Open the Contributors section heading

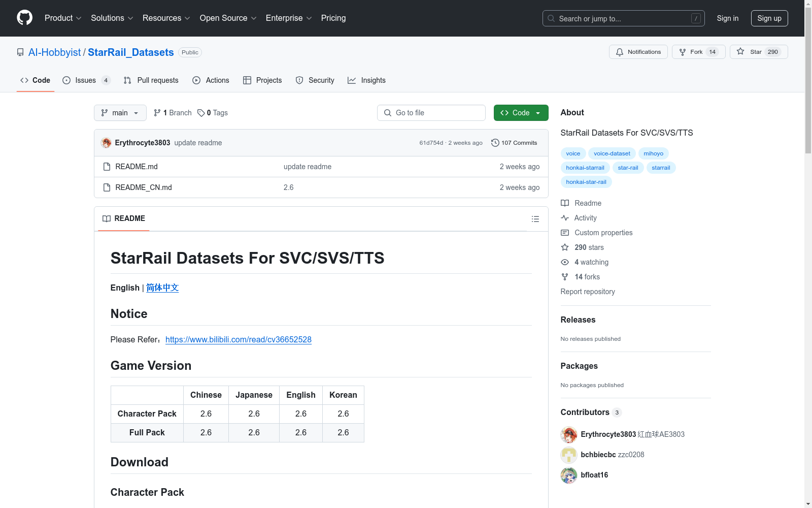[x=591, y=412]
